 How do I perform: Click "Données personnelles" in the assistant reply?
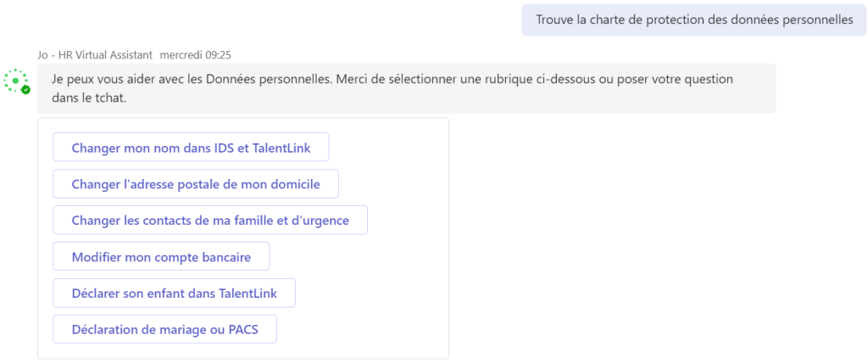[274, 79]
